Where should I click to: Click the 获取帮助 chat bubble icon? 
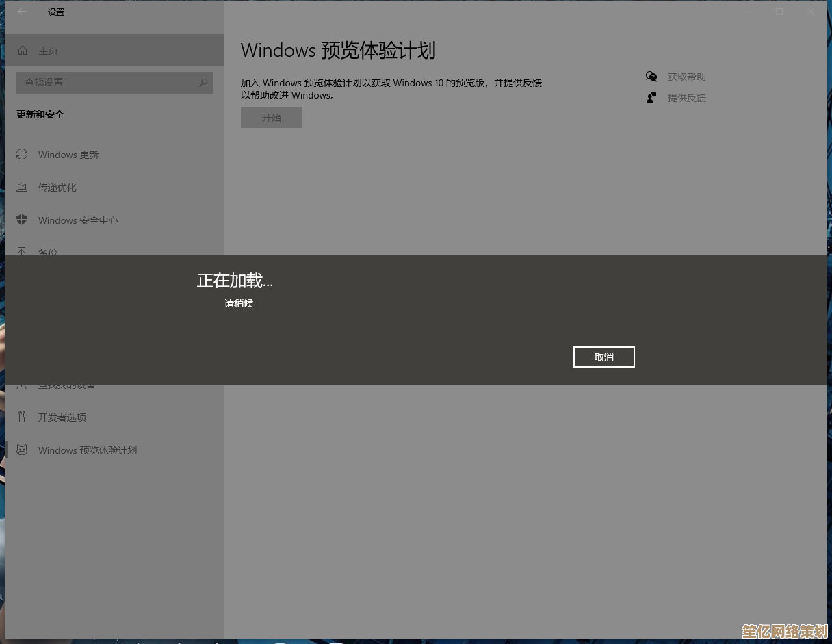[651, 77]
